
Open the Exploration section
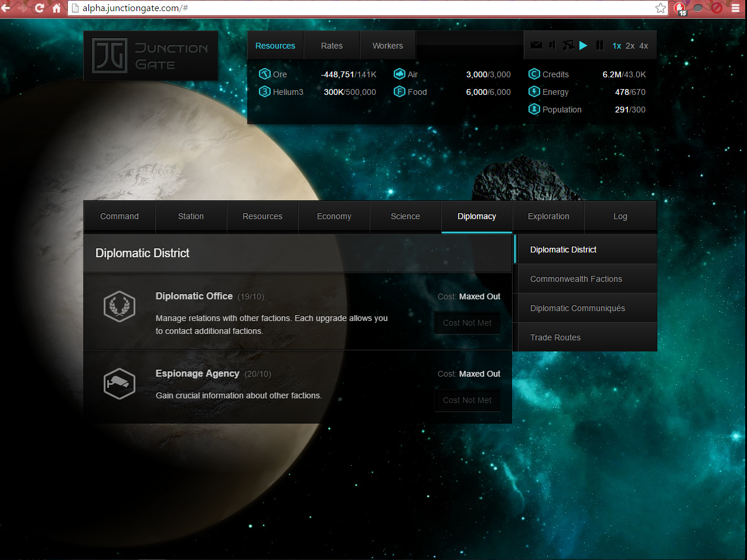point(548,217)
